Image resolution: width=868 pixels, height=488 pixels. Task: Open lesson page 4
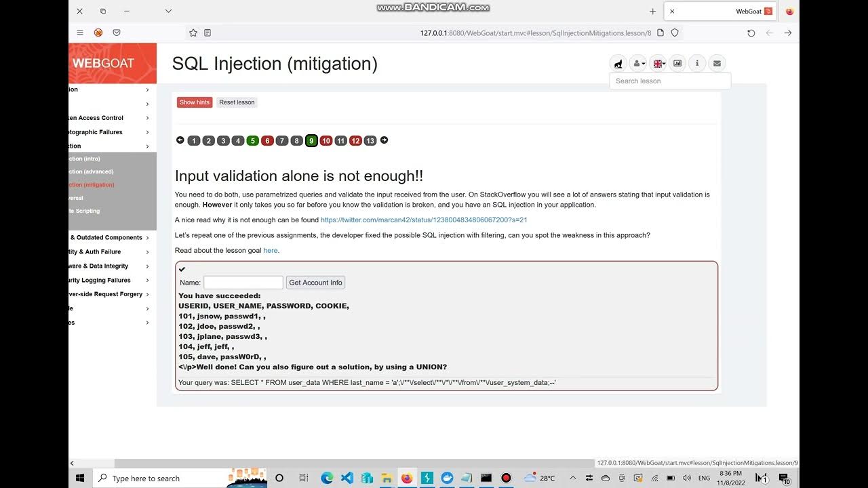238,141
